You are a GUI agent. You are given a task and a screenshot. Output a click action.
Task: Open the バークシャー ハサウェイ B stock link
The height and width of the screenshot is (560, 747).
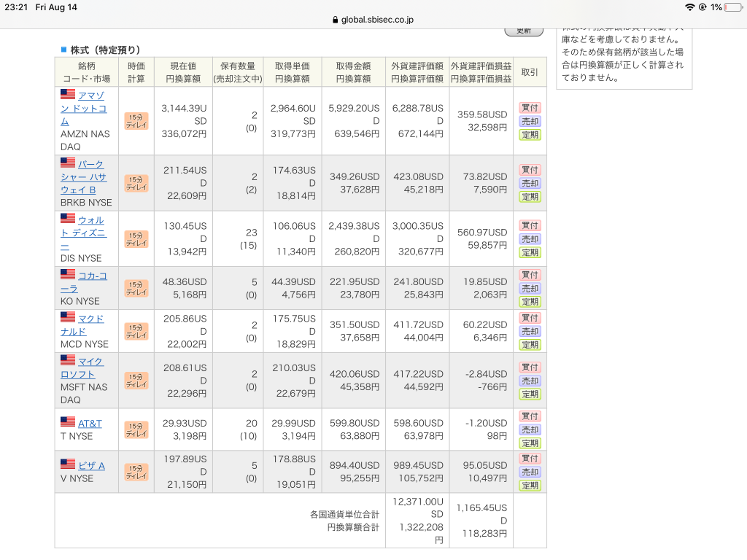(x=84, y=176)
